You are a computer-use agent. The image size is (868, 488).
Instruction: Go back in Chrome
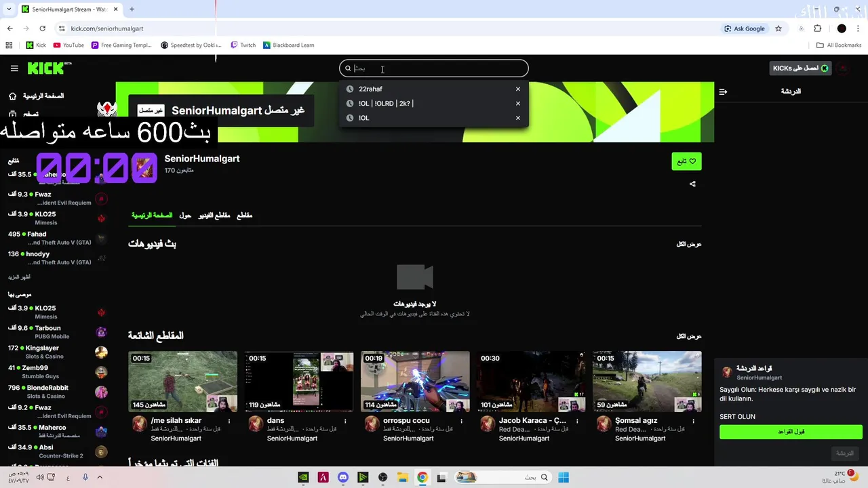pos(9,28)
